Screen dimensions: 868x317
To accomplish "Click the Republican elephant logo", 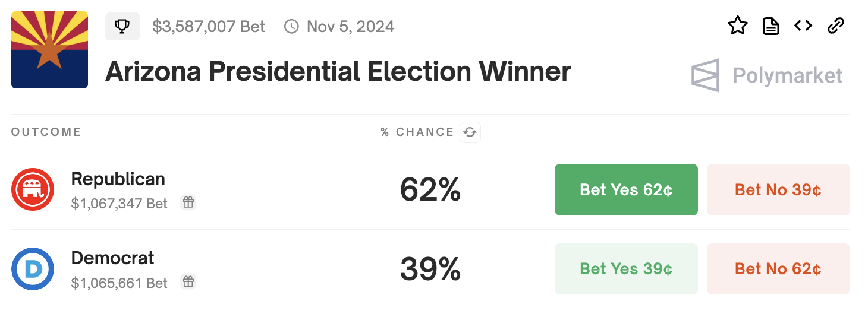I will point(33,189).
